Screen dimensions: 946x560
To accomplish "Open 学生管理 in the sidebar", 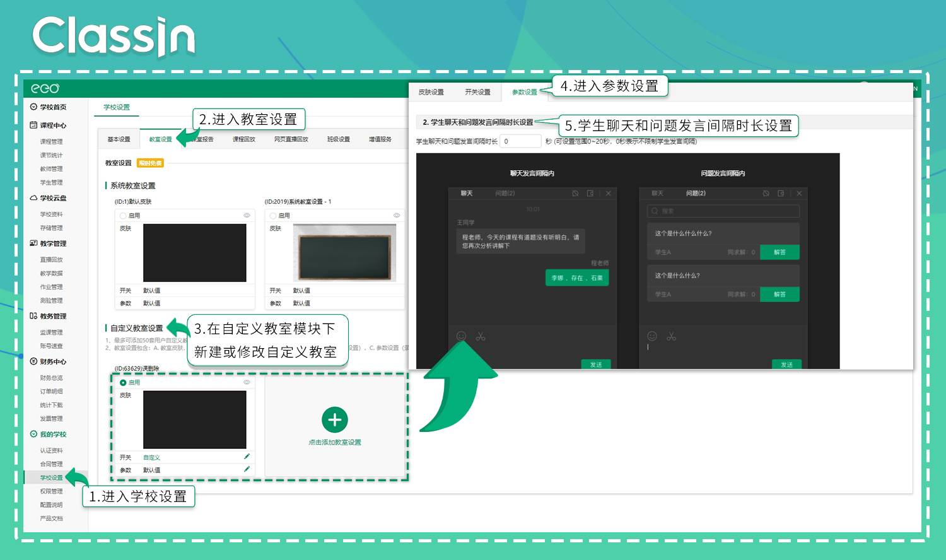I will coord(51,183).
